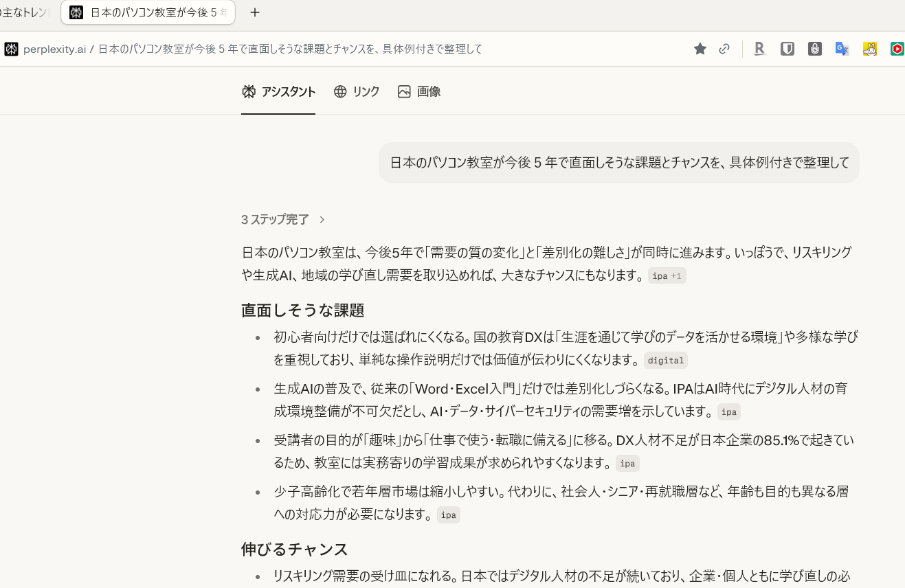Select the globe icon next to リンク
The height and width of the screenshot is (588, 905).
(x=339, y=91)
